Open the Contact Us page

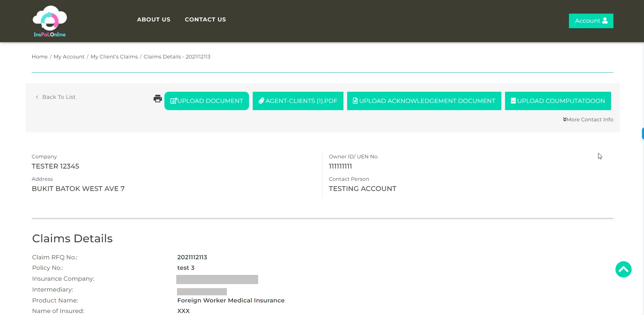tap(205, 19)
